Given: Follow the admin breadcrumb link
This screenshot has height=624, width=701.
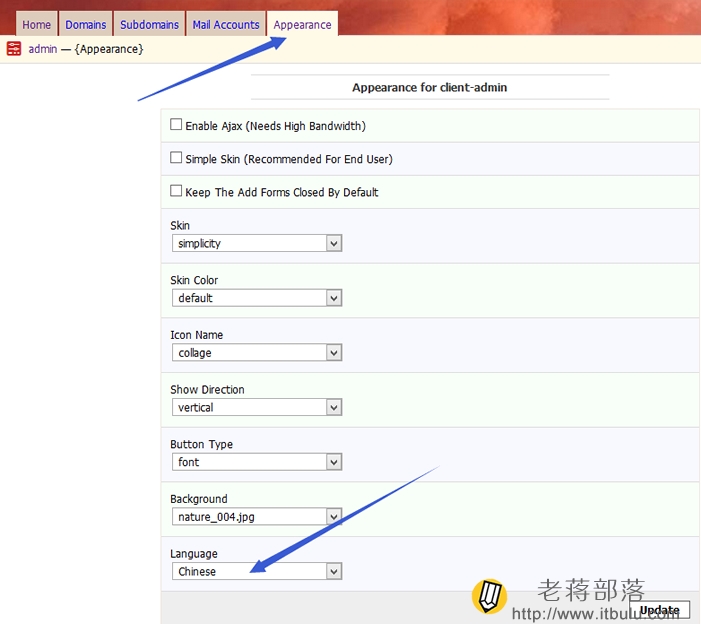Looking at the screenshot, I should tap(43, 49).
